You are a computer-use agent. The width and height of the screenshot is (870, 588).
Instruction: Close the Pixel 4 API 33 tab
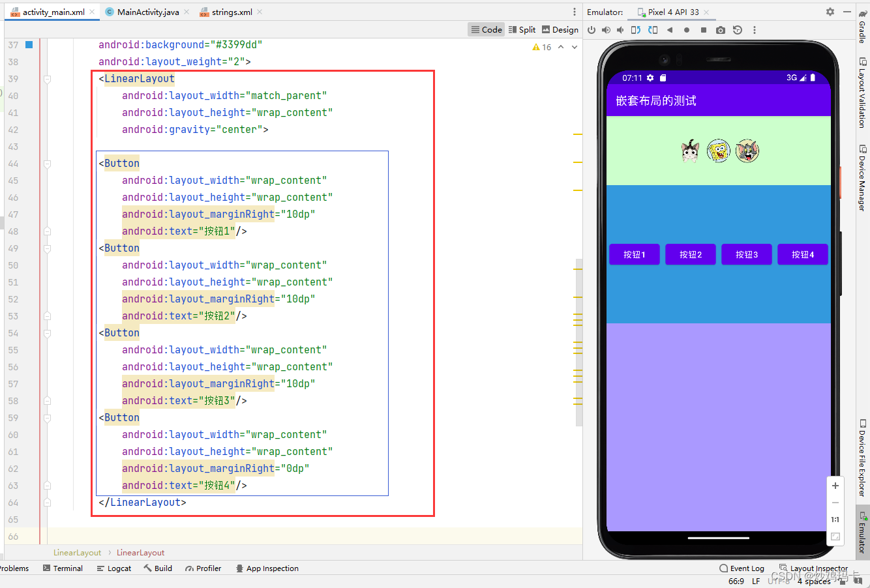coord(706,12)
